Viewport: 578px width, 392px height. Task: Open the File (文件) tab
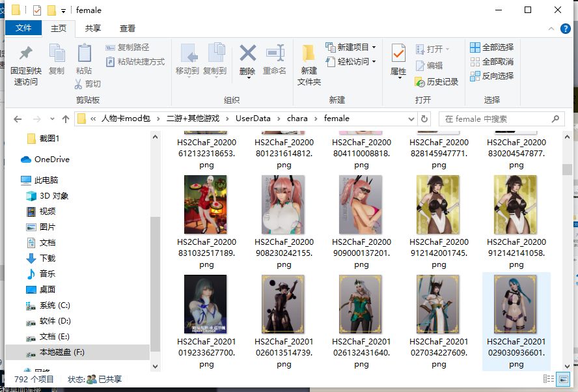(x=23, y=28)
